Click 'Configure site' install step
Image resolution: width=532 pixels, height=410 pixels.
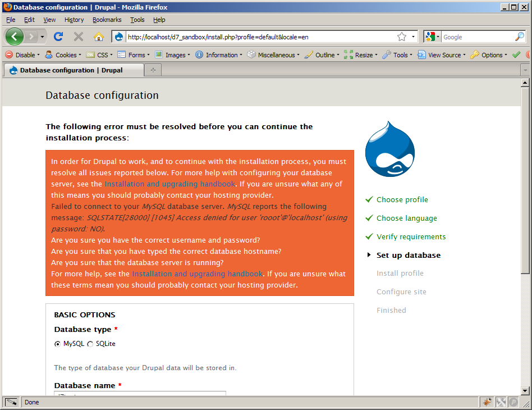(401, 292)
